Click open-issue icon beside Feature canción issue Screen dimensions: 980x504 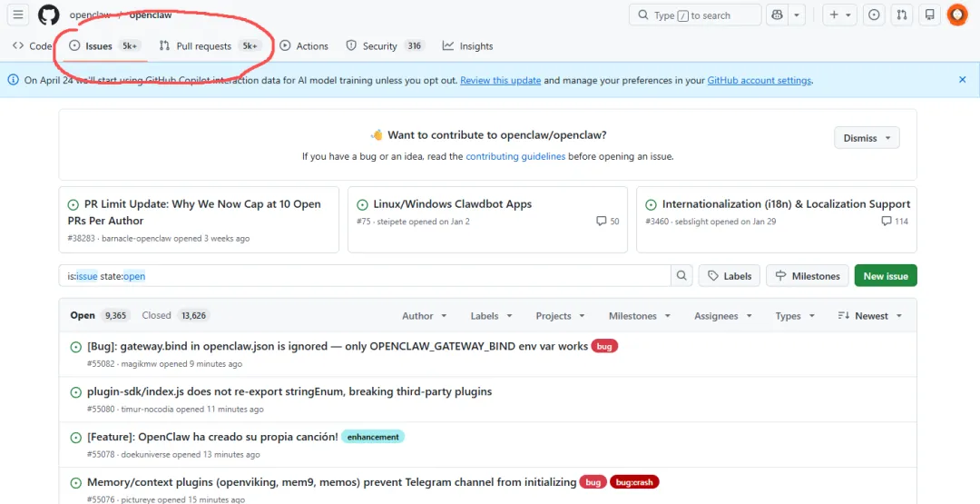point(75,438)
